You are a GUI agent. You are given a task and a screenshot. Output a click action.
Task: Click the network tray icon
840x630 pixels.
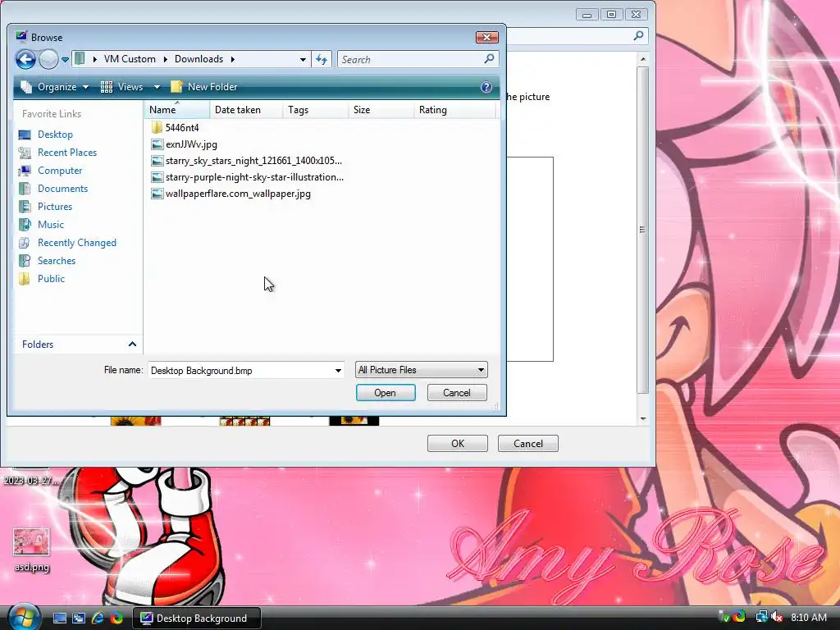click(761, 617)
